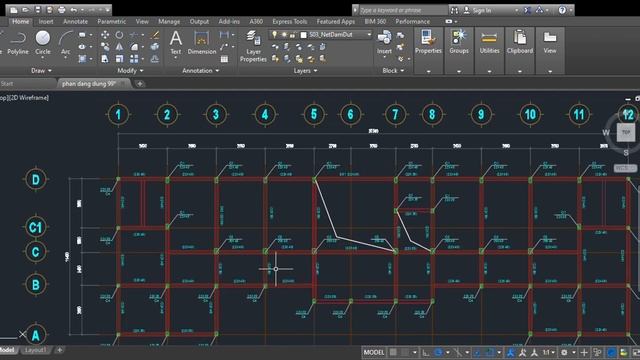The image size is (640, 360).
Task: Click the new drawing tab plus button
Action: pos(140,84)
